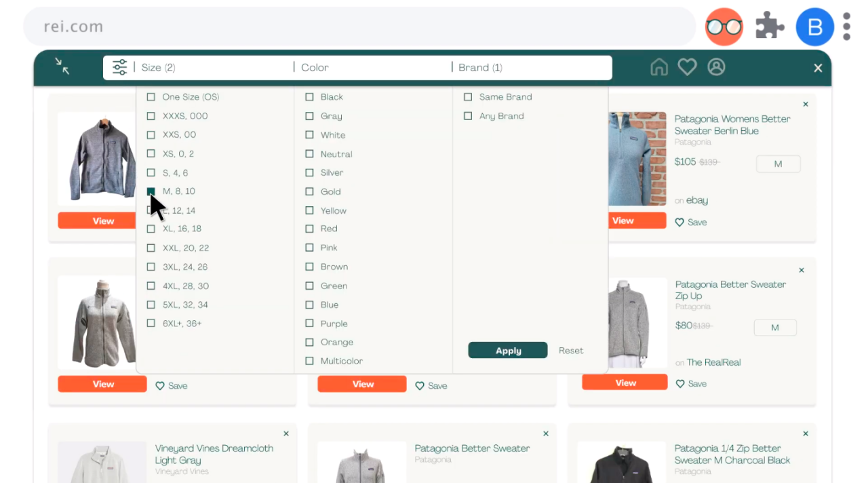Check the Orange color checkbox
This screenshot has width=868, height=483.
pos(309,342)
